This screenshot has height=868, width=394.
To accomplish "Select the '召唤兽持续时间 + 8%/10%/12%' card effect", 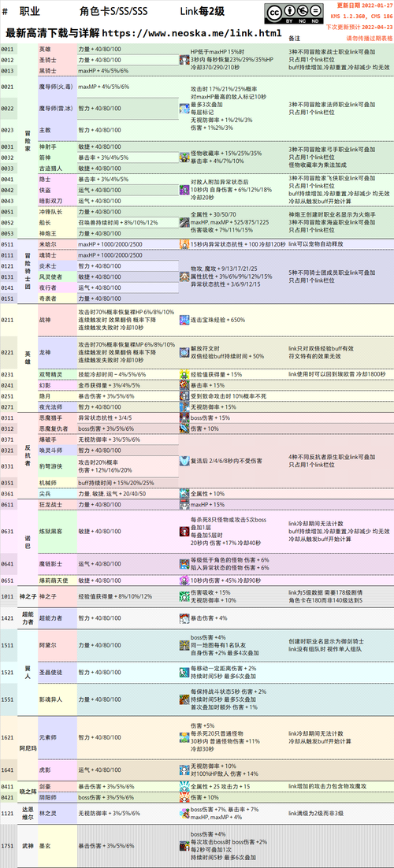I will [x=118, y=223].
